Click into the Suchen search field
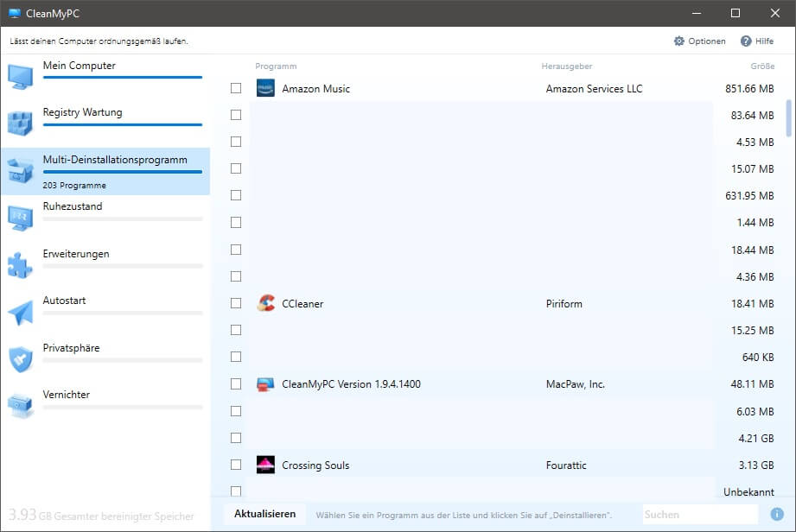This screenshot has width=796, height=532. (700, 514)
